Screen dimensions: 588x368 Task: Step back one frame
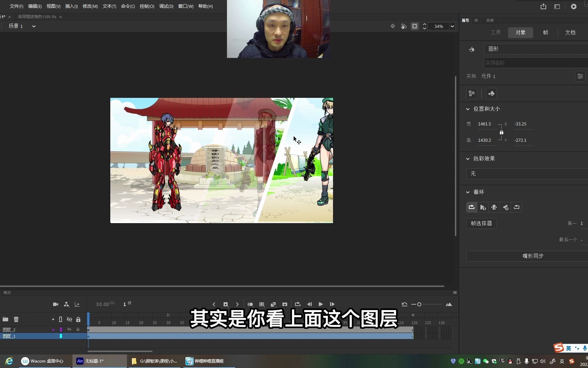coord(309,304)
